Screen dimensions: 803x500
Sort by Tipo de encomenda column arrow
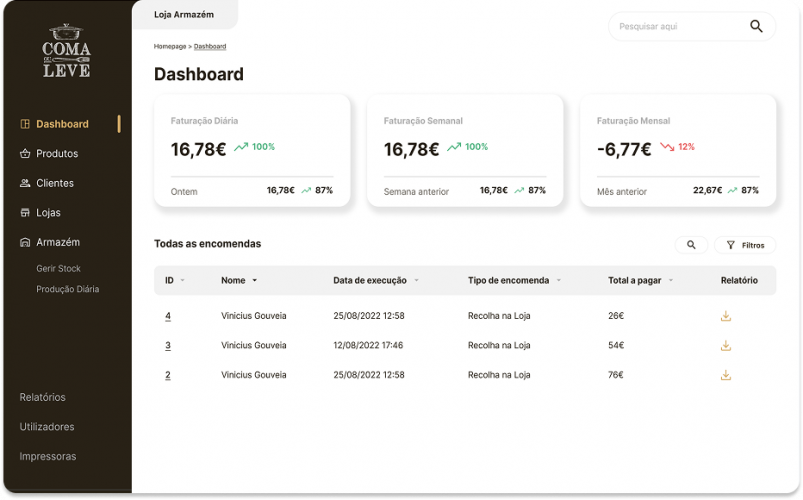559,281
